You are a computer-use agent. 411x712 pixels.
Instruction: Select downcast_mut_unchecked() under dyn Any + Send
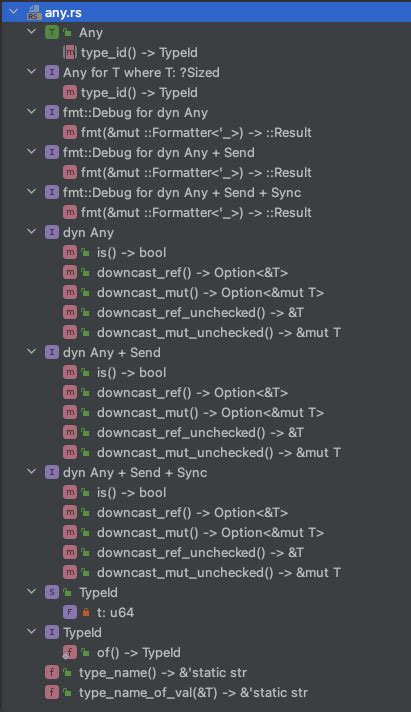coord(218,452)
